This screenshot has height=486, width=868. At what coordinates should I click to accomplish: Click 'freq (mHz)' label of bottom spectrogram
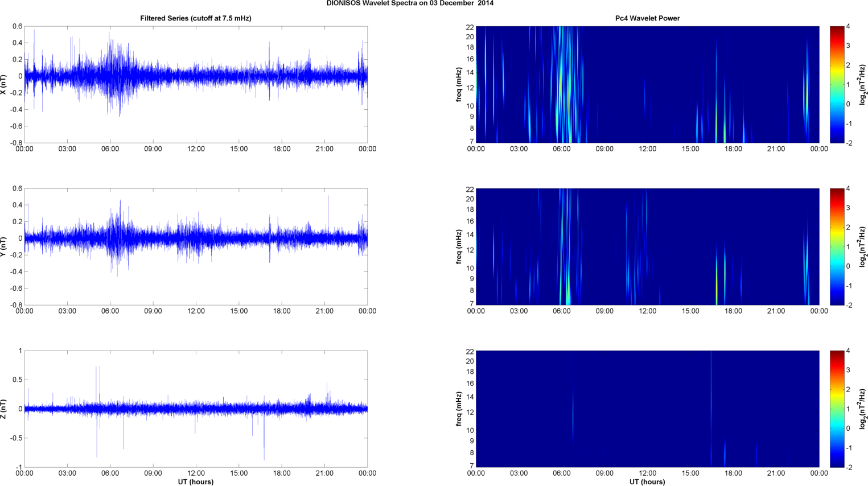pyautogui.click(x=459, y=409)
